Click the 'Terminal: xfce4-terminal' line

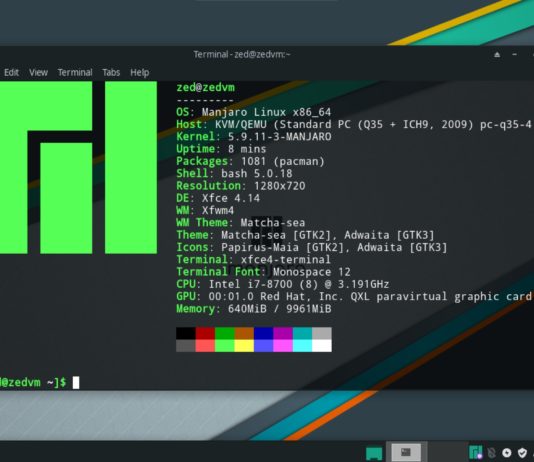pyautogui.click(x=254, y=259)
